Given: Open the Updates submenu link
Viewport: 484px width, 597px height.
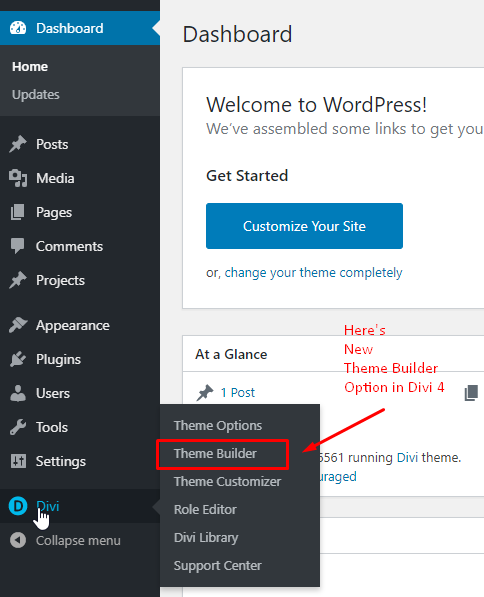Looking at the screenshot, I should [36, 94].
